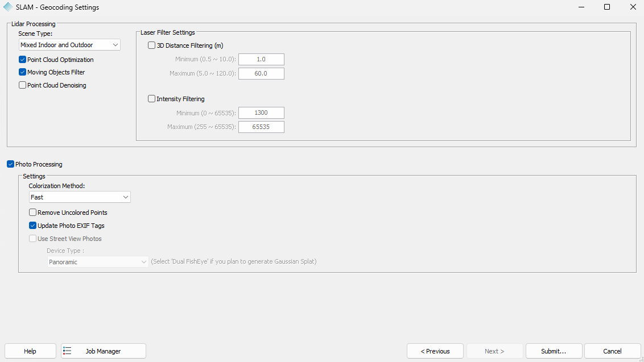Image resolution: width=644 pixels, height=362 pixels.
Task: Cancel the geocoding settings dialog
Action: [612, 351]
